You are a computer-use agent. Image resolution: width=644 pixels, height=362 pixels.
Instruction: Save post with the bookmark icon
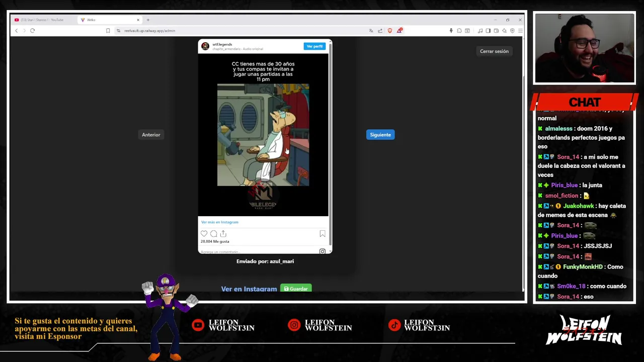(323, 234)
